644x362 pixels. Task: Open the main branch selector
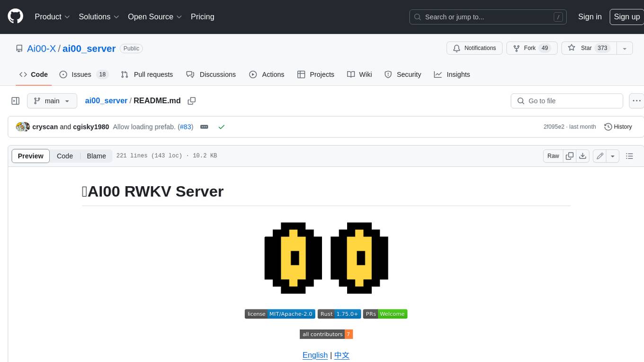[52, 101]
